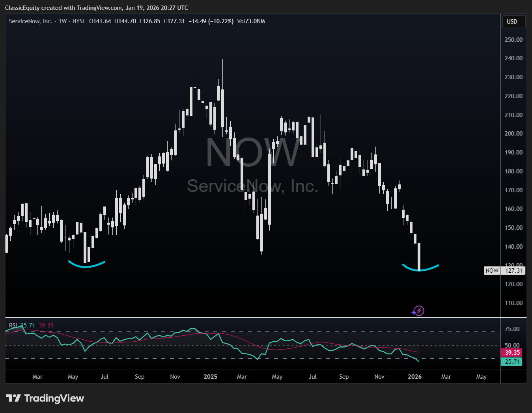Screen dimensions: 532x413
Task: Click the 140.00 price scale label
Action: pos(514,247)
